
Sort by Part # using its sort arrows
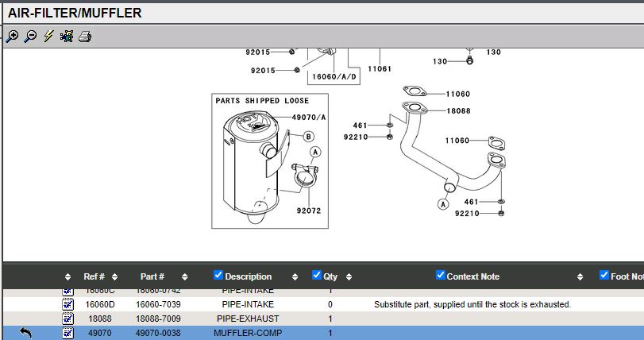[x=184, y=277]
